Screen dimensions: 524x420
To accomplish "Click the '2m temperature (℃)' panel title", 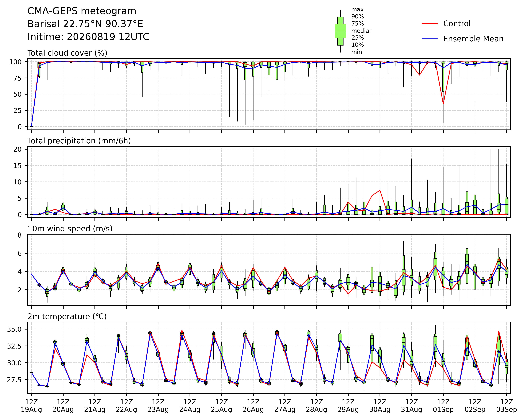I will coord(67,317).
